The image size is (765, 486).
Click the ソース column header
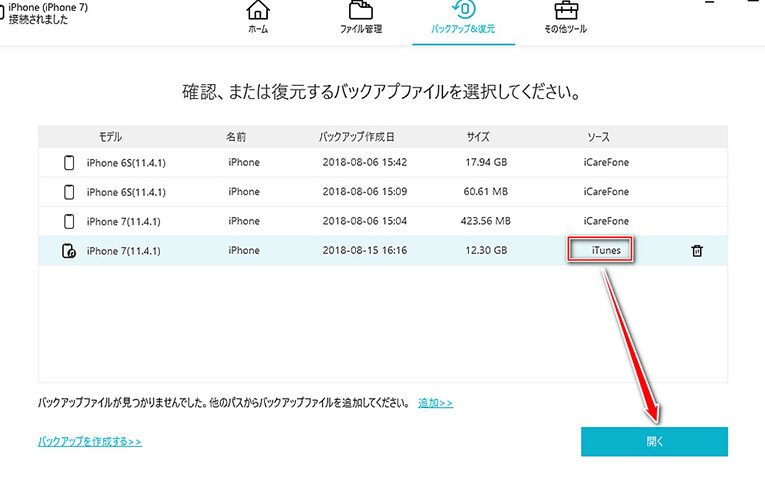(598, 136)
